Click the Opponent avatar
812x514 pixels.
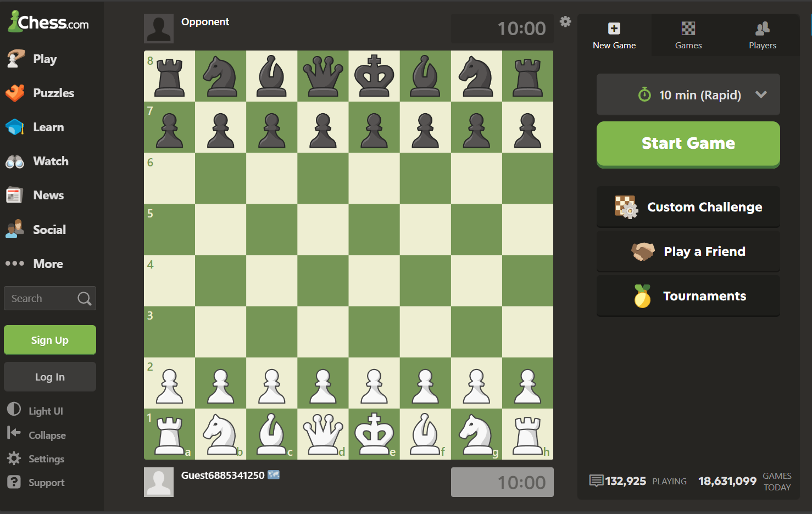click(x=159, y=29)
